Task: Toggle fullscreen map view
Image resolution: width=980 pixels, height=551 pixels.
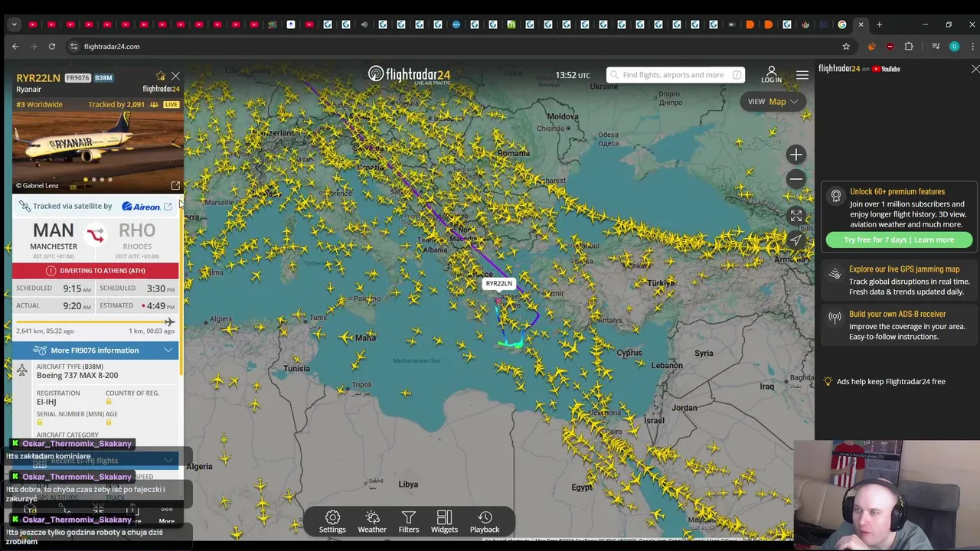Action: point(796,217)
